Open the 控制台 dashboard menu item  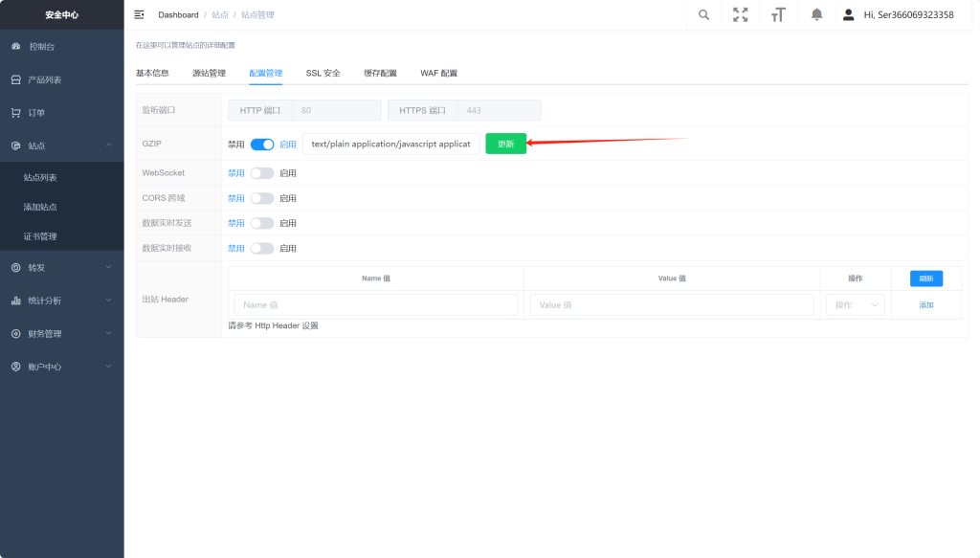pyautogui.click(x=41, y=46)
